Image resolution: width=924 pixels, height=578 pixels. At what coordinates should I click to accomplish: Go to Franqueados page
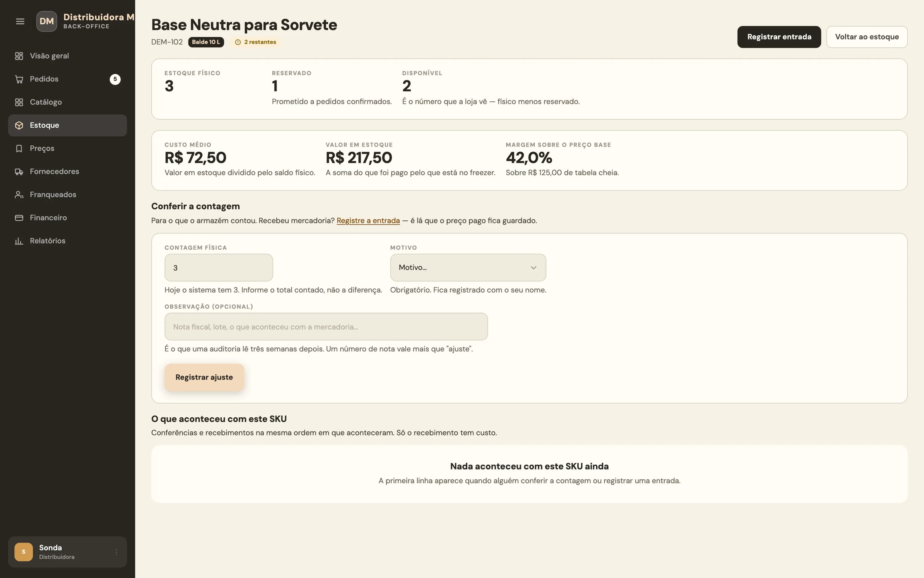(67, 195)
